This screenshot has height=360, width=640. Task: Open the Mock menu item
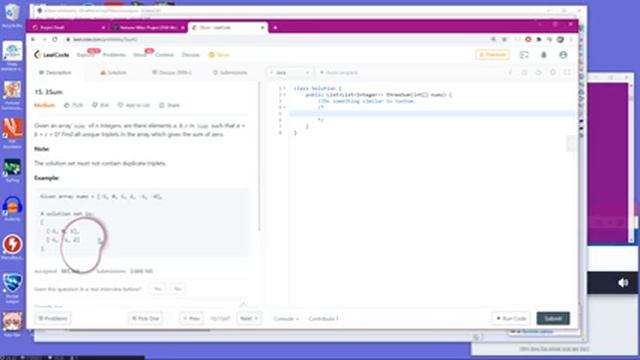pyautogui.click(x=140, y=55)
